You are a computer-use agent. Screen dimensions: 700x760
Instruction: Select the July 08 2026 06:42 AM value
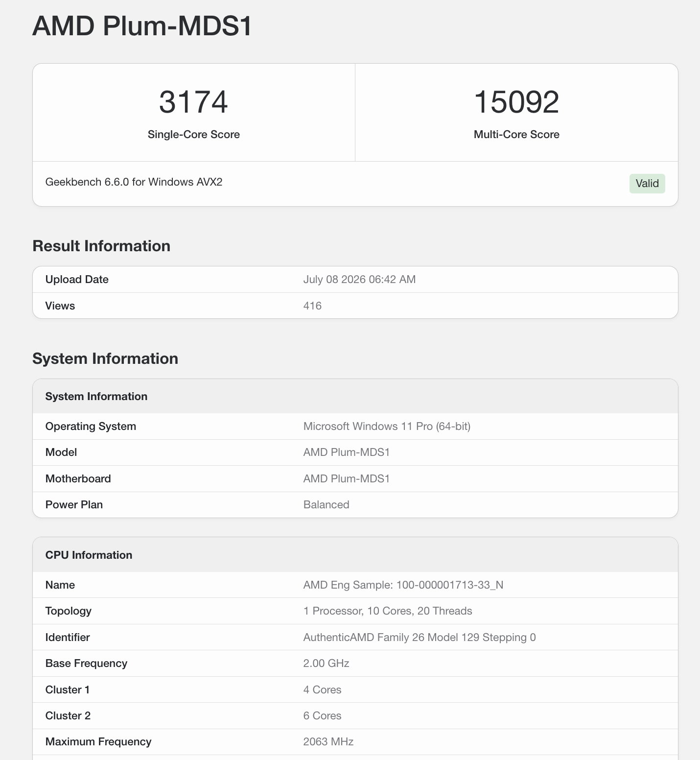[359, 280]
